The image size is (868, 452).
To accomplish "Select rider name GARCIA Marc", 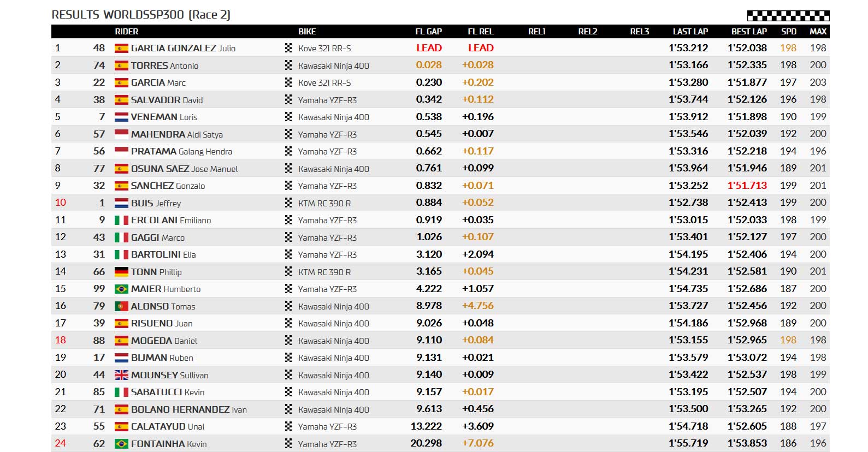I will (x=158, y=82).
